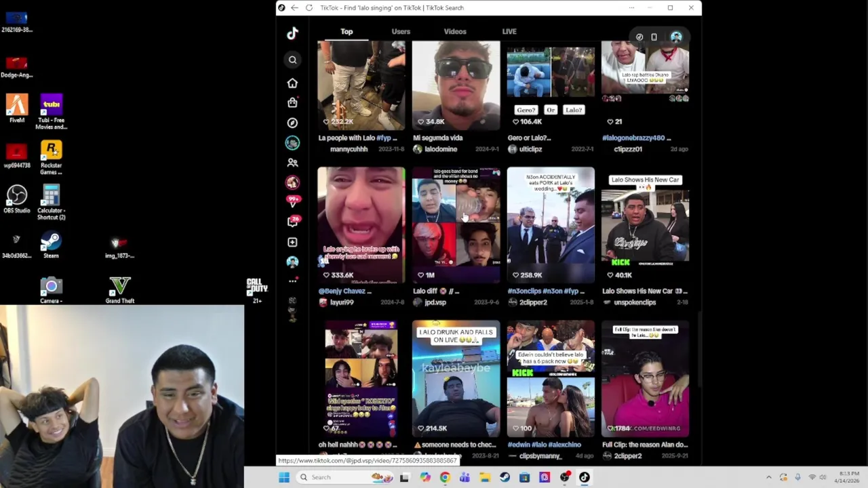
Task: Open the Friends icon in the sidebar
Action: [292, 163]
